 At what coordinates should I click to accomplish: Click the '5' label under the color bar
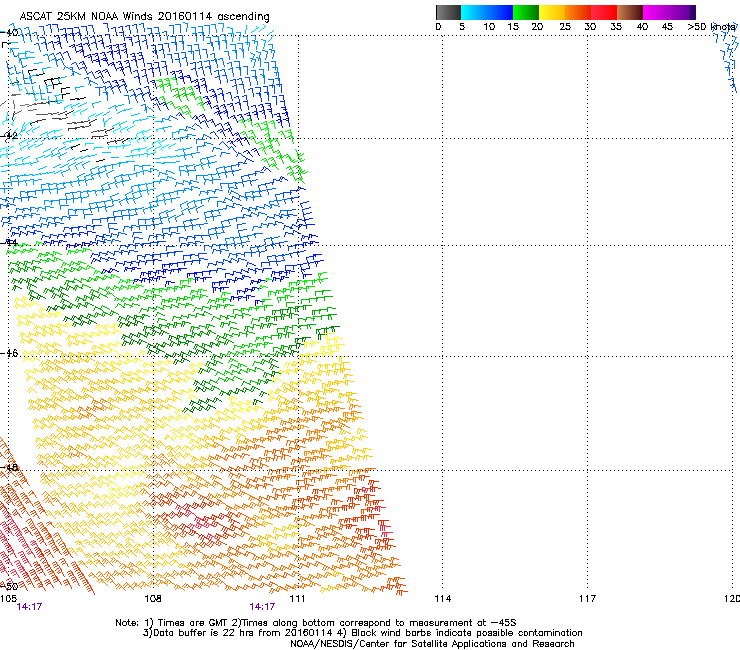[462, 27]
